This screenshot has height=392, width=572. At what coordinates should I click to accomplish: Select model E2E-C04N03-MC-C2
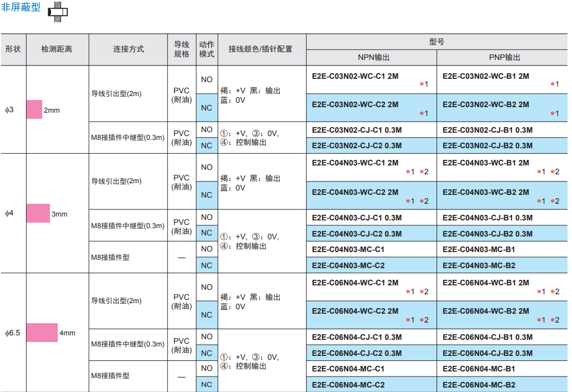[348, 266]
